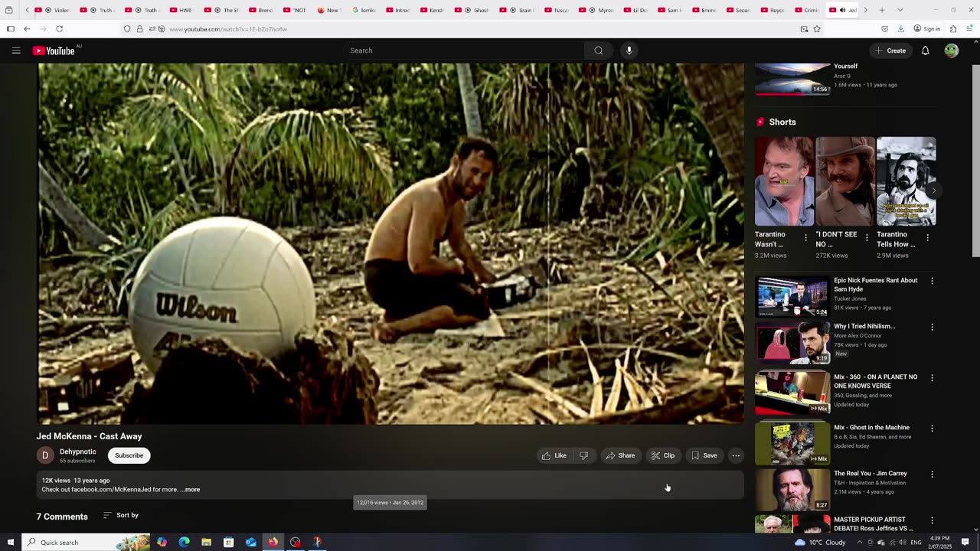Open options for Tarantino Wasn't short
This screenshot has height=551, width=980.
pos(805,238)
